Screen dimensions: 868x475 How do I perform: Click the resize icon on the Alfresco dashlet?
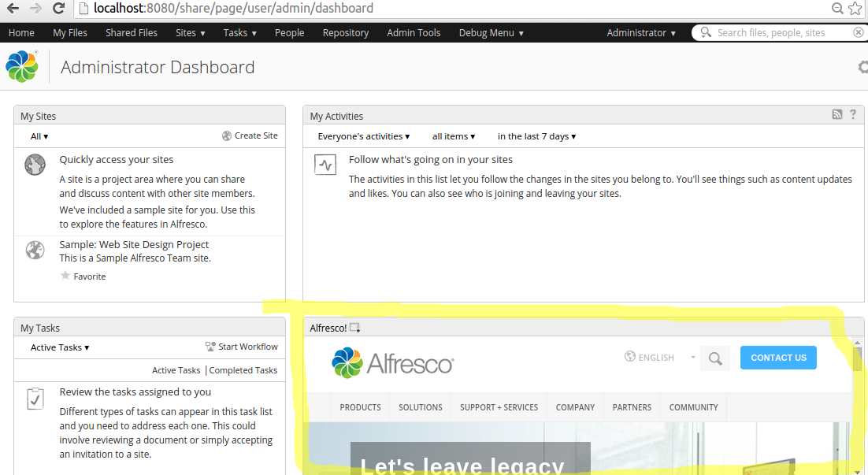pos(354,326)
